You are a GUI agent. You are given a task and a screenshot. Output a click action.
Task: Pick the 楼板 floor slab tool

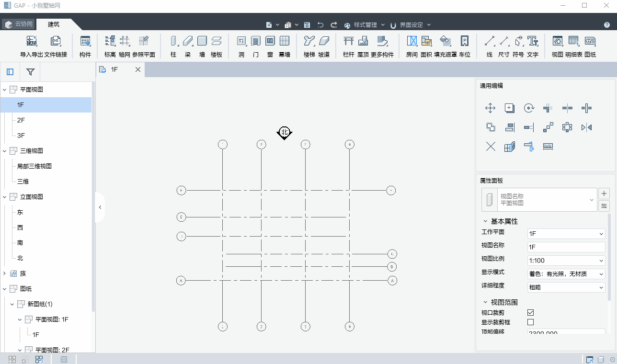[x=217, y=46]
